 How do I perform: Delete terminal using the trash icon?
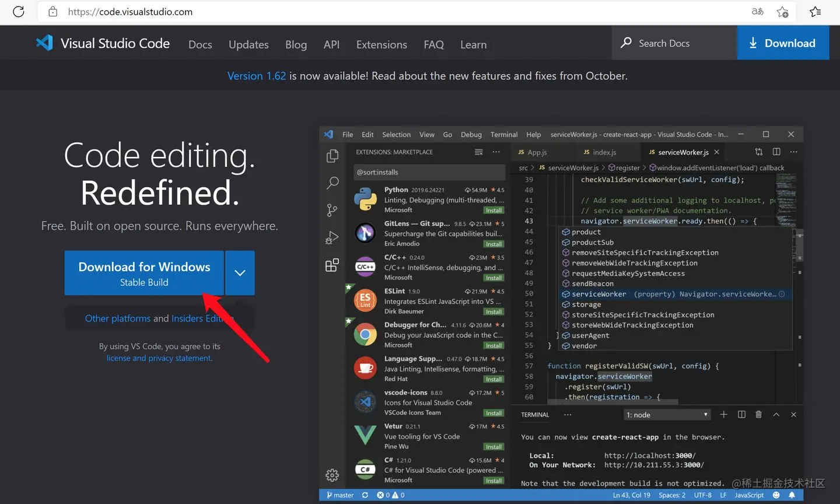point(758,414)
